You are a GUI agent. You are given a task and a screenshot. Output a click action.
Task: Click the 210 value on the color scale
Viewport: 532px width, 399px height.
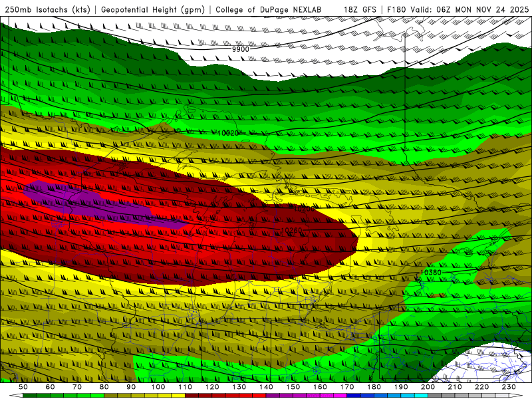coord(455,387)
